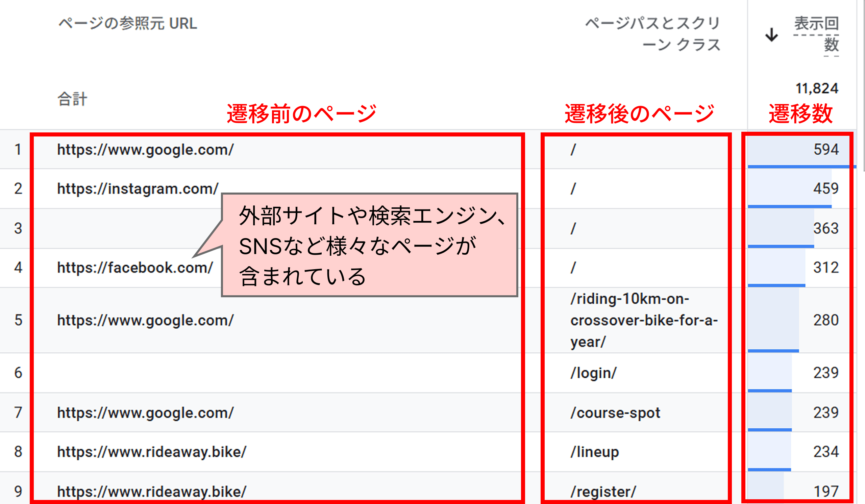Click the descending sort arrow icon
Viewport: 865px width, 504px height.
pyautogui.click(x=771, y=35)
